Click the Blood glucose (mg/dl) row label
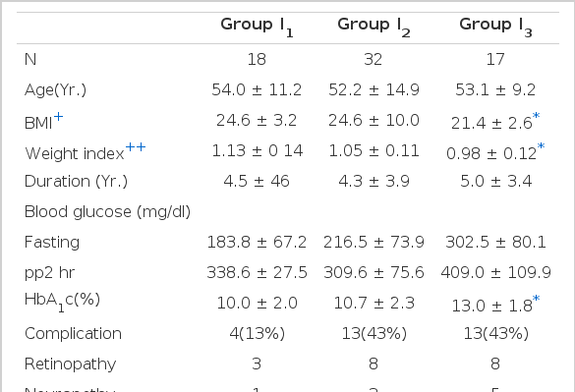 coord(107,212)
